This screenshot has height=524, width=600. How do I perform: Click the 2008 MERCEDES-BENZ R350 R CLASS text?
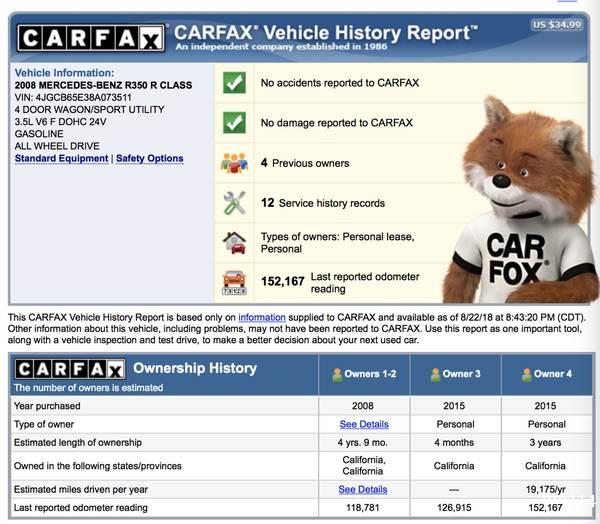(x=103, y=85)
